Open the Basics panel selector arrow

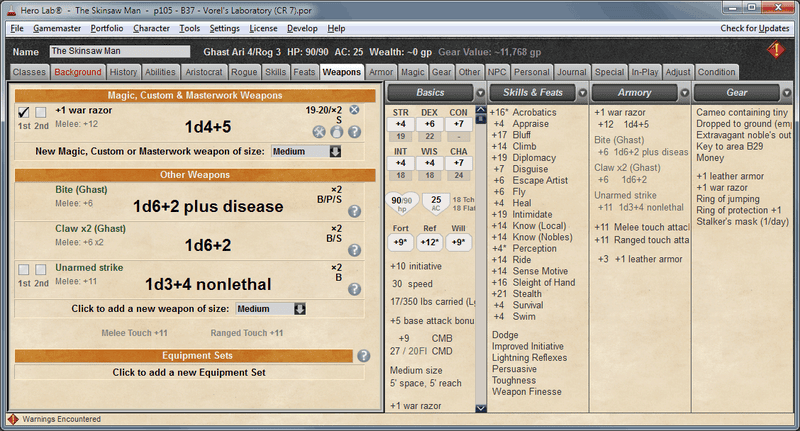(480, 93)
